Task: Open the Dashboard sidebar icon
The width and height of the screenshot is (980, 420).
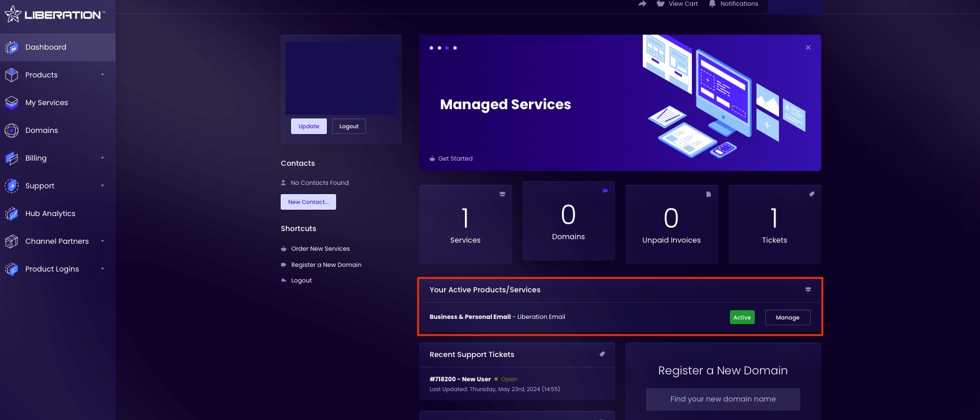Action: (12, 47)
